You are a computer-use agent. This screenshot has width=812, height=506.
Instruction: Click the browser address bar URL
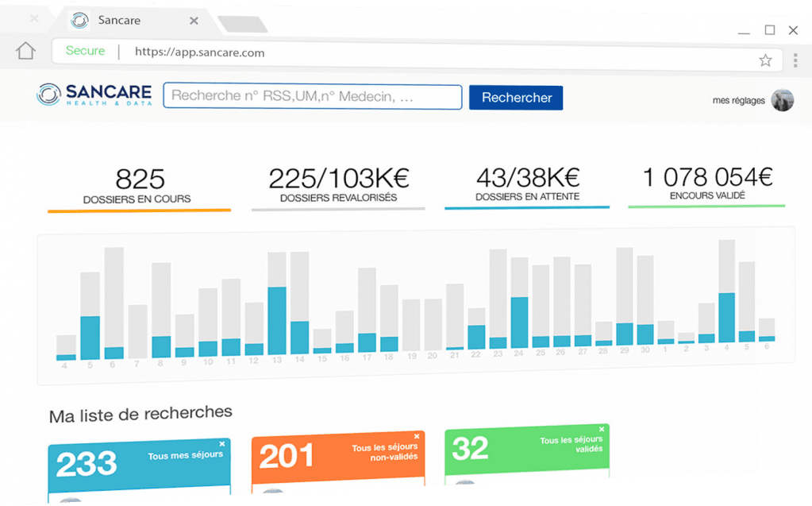(199, 52)
